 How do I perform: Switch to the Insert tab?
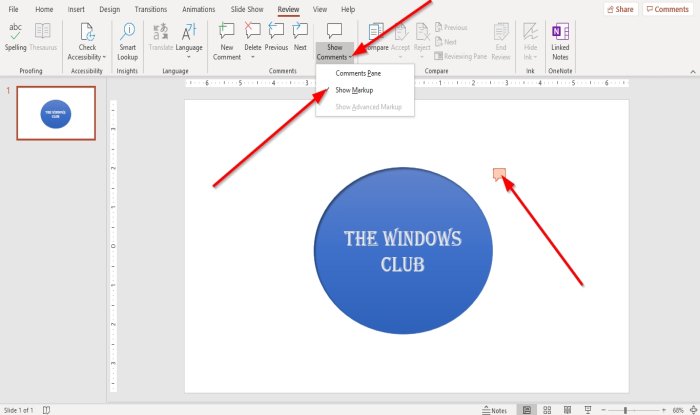[x=76, y=9]
